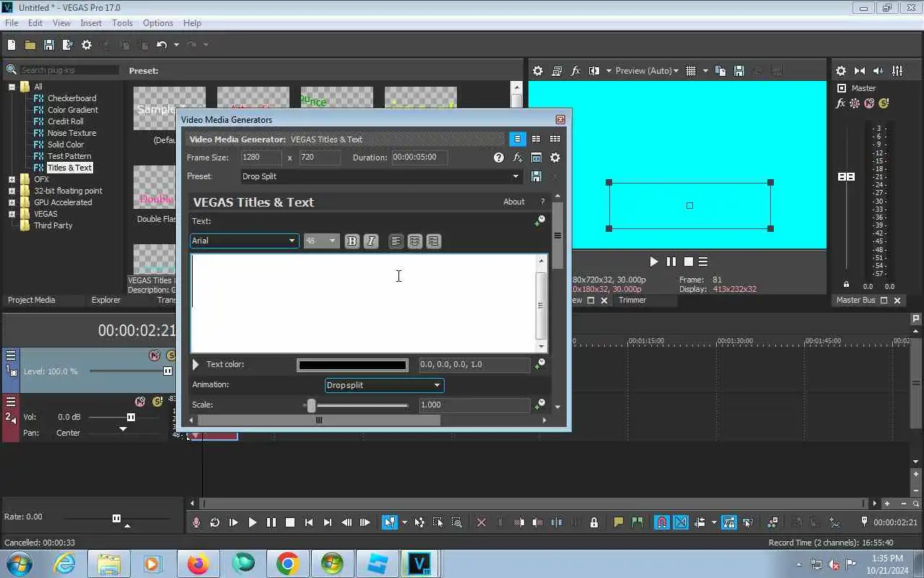This screenshot has width=924, height=578.
Task: Align title text to the right
Action: pos(433,241)
